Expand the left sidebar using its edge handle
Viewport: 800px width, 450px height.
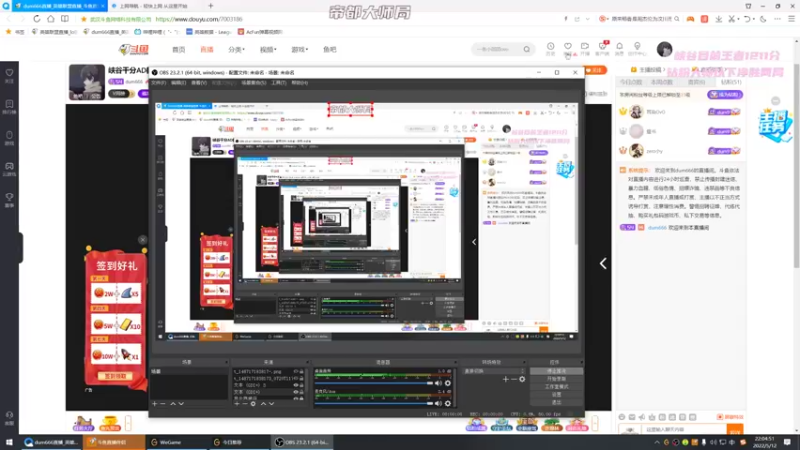click(x=20, y=247)
